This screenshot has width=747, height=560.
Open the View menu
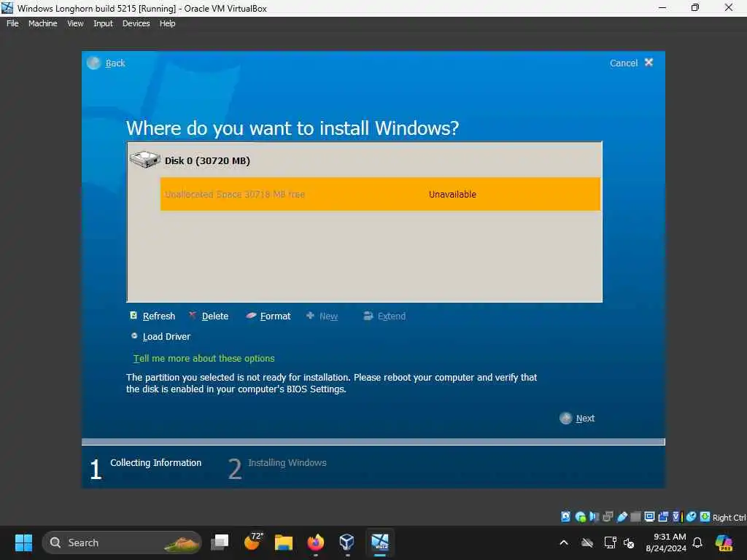click(75, 23)
